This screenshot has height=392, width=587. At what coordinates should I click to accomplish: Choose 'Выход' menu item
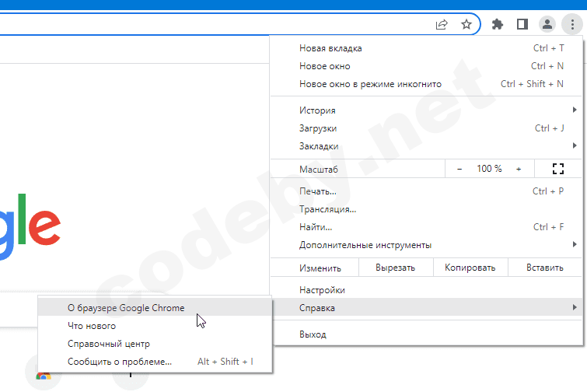(x=426, y=334)
